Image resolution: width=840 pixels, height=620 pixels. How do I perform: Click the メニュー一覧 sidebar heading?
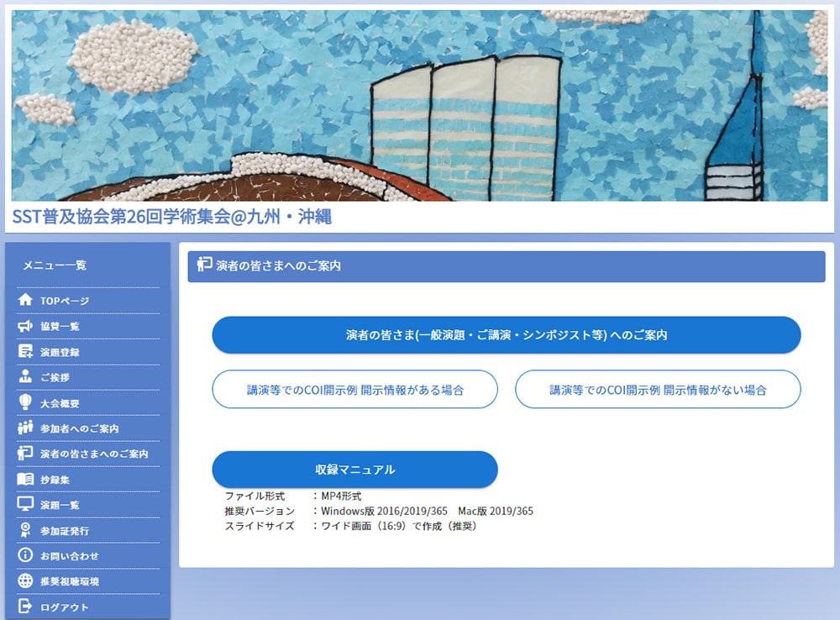pyautogui.click(x=55, y=265)
